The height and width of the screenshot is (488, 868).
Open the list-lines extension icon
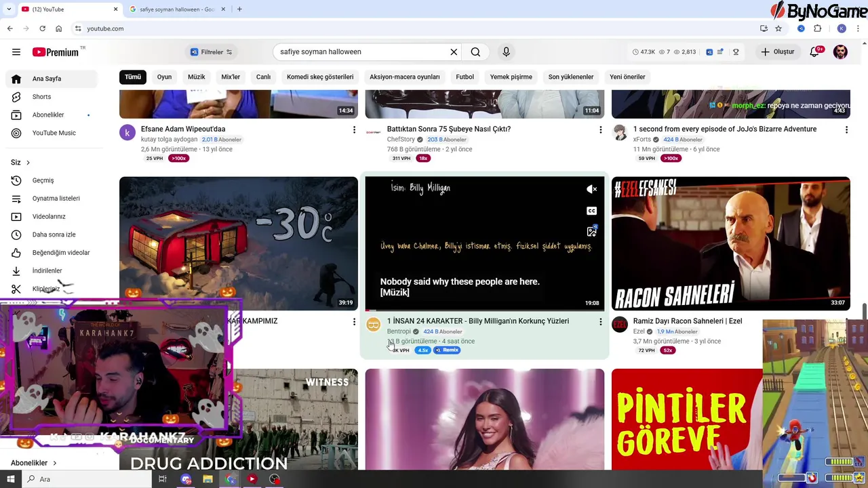pyautogui.click(x=721, y=52)
